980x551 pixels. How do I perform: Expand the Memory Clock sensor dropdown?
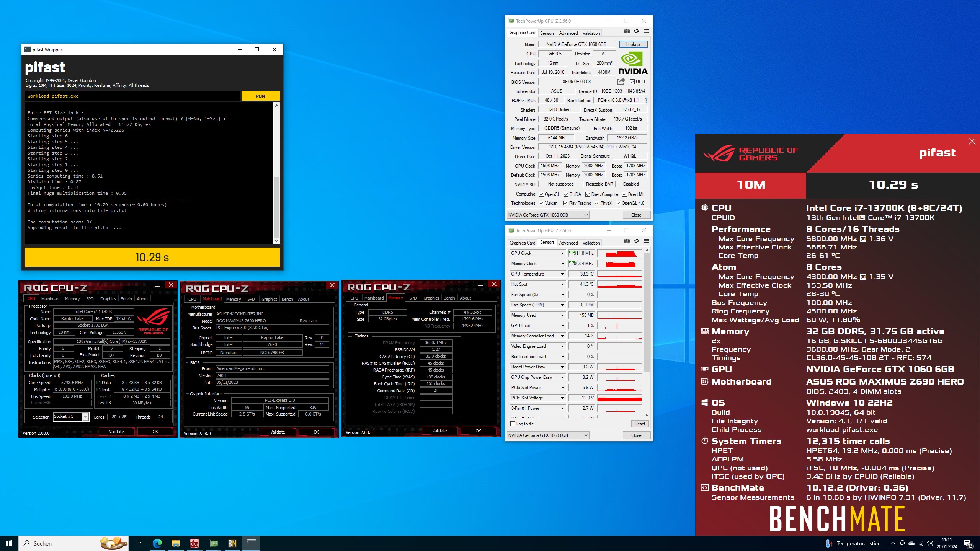click(x=562, y=264)
